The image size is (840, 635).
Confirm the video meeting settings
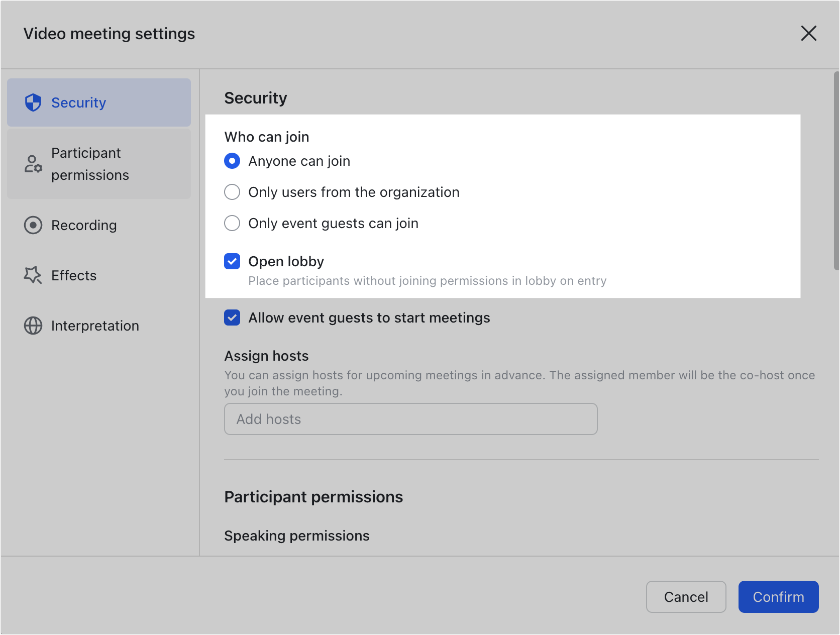pos(778,597)
